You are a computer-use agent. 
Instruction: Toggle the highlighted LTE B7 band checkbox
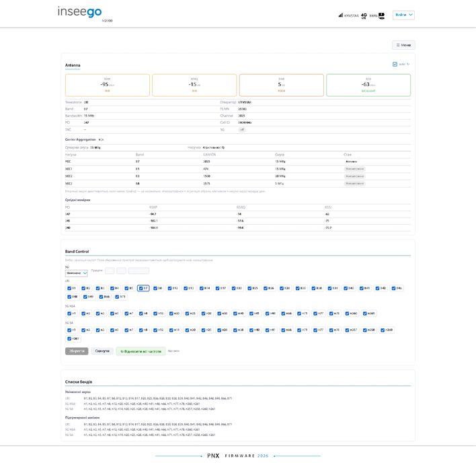tap(141, 288)
